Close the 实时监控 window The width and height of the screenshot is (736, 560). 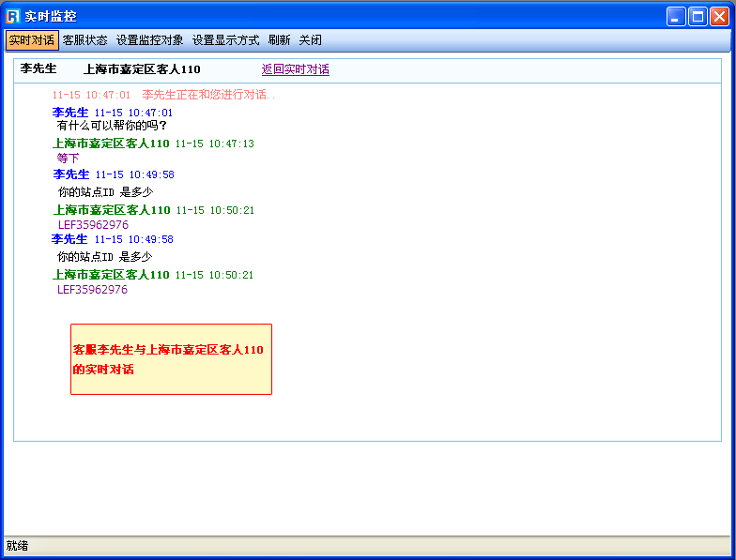point(719,17)
